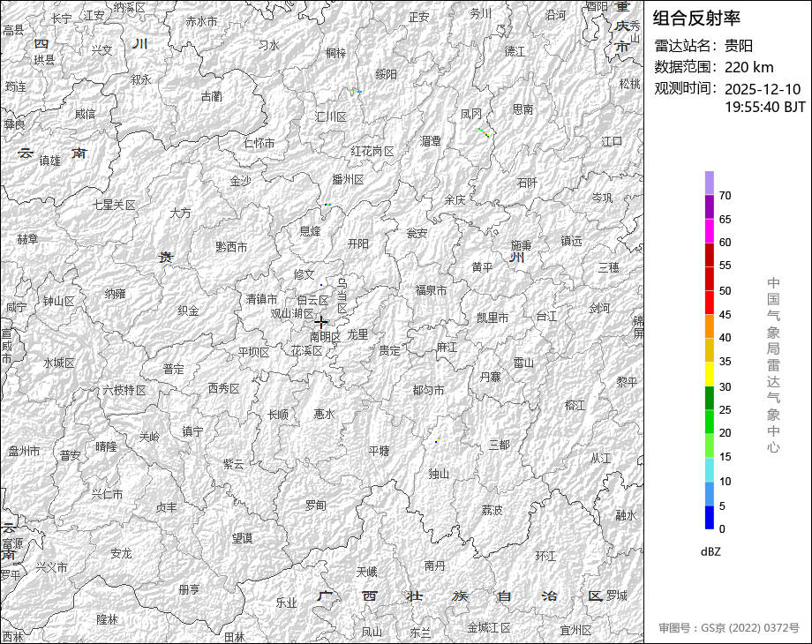Click the black cross radar station marker
This screenshot has width=812, height=644.
[x=320, y=322]
